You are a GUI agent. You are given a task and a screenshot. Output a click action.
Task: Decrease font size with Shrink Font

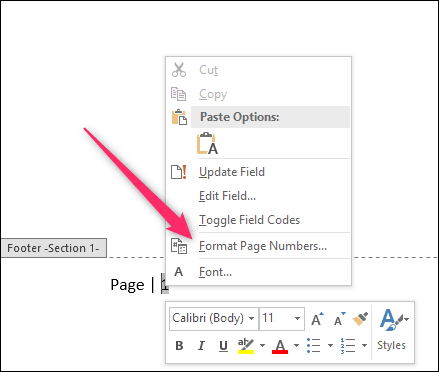pos(340,319)
